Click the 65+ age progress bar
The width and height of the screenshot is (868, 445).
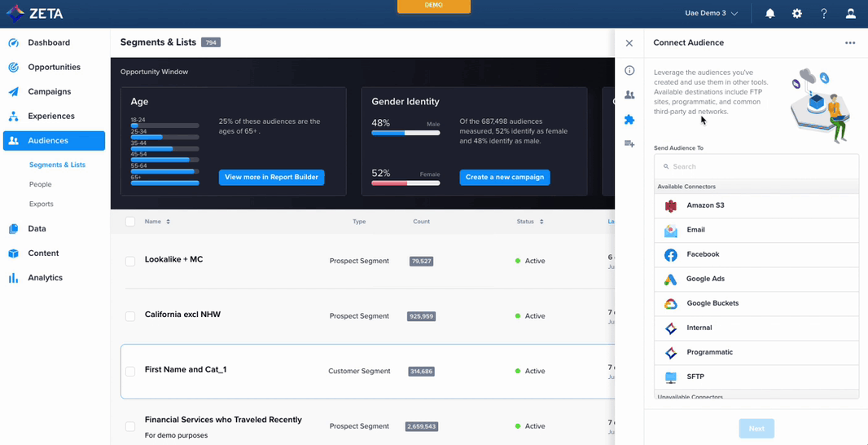pyautogui.click(x=164, y=183)
